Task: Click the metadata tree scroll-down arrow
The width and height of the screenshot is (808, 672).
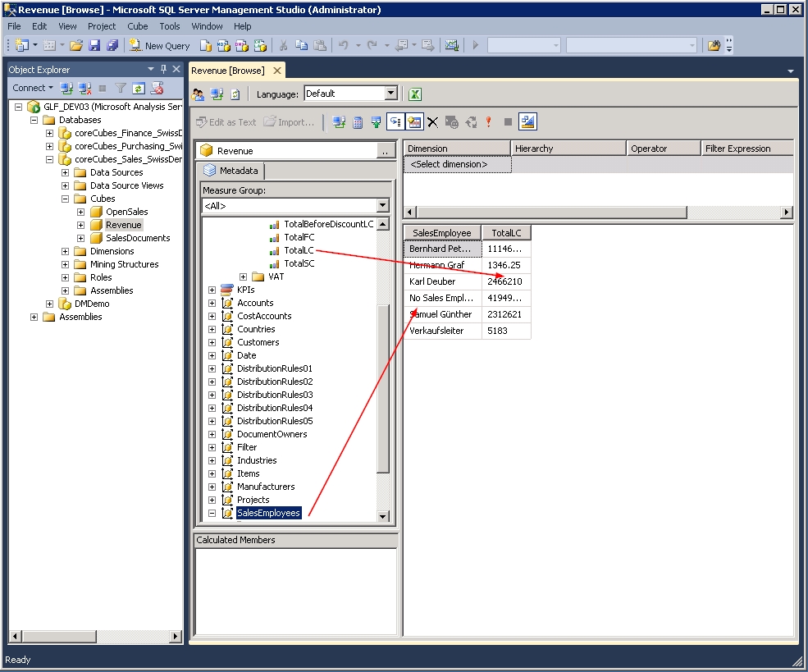Action: [382, 516]
